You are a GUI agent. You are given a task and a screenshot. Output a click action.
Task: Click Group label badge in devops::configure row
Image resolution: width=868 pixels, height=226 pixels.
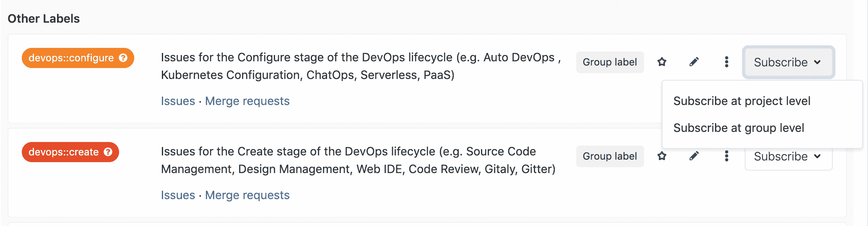tap(609, 62)
